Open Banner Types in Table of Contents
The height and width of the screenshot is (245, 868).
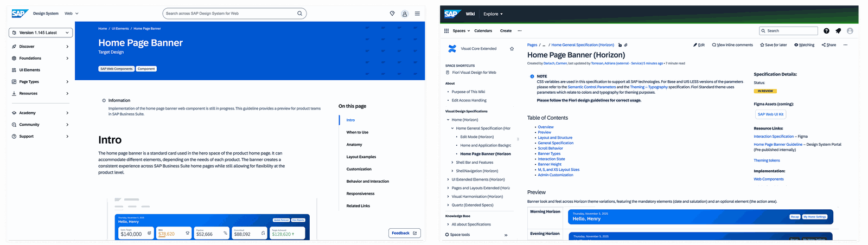[x=549, y=154]
